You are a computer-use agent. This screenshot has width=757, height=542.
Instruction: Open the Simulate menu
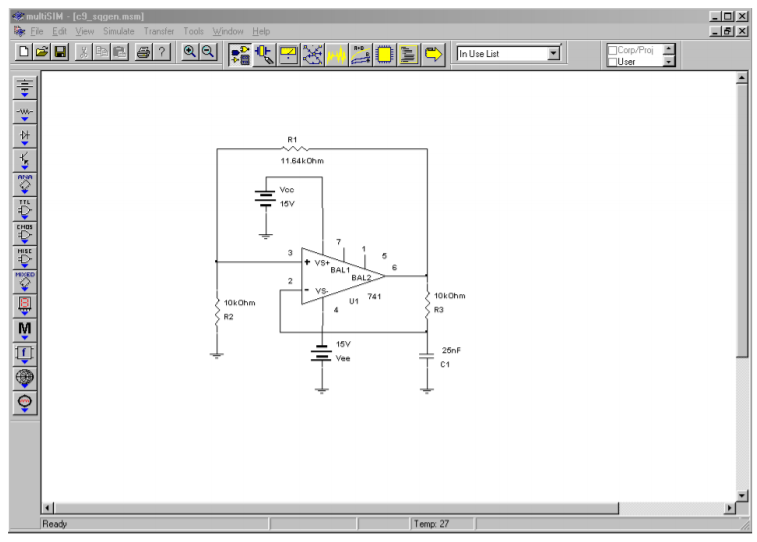point(118,32)
